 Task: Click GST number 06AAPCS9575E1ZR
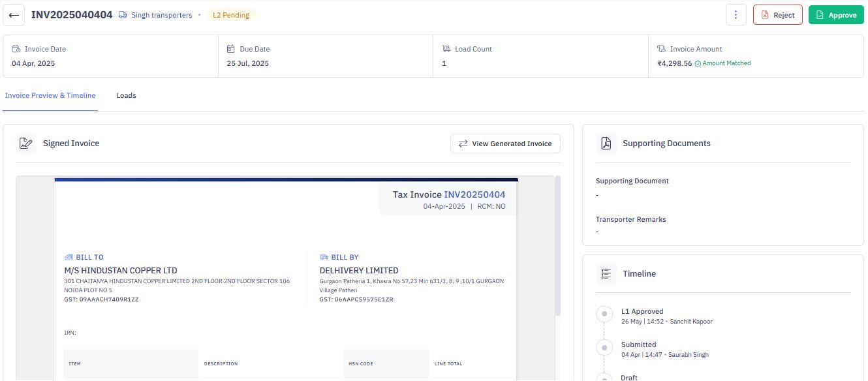[x=356, y=299]
